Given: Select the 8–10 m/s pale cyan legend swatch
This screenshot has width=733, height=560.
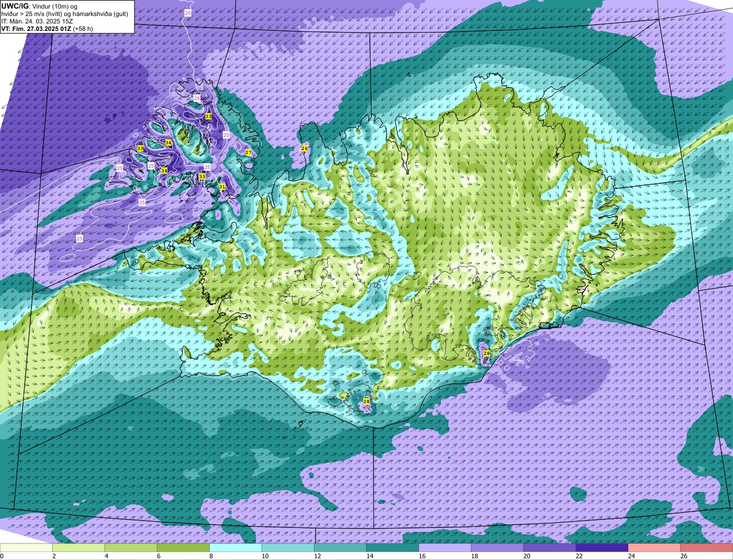Looking at the screenshot, I should pyautogui.click(x=235, y=548).
